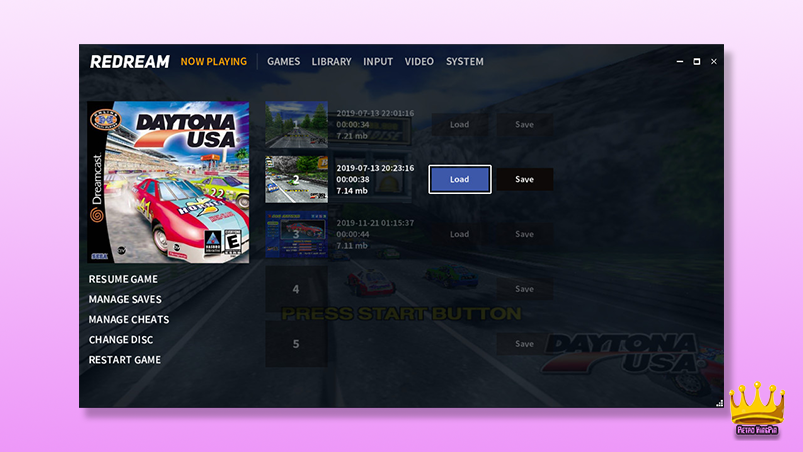Save state to slot 3

(524, 234)
